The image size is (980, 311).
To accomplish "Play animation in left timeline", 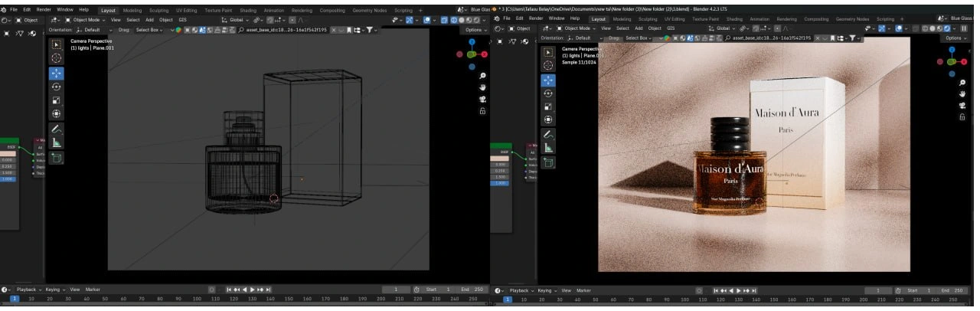I will coord(253,290).
